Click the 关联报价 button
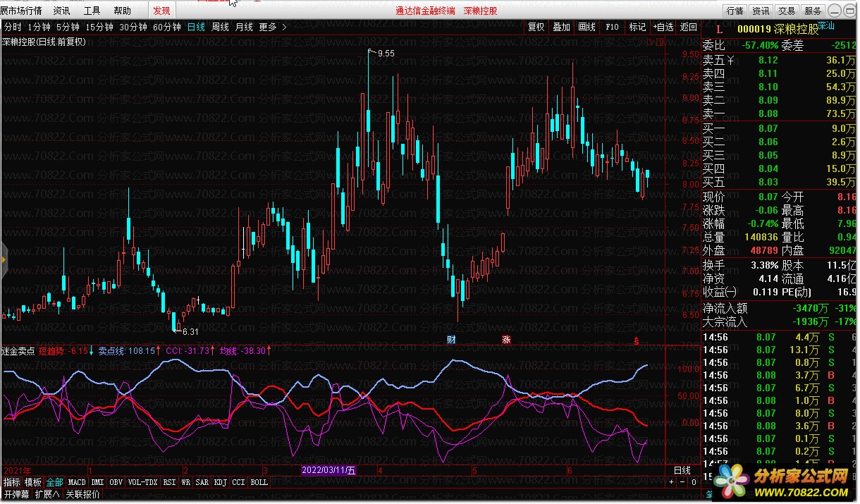The width and height of the screenshot is (860, 504). pyautogui.click(x=83, y=494)
